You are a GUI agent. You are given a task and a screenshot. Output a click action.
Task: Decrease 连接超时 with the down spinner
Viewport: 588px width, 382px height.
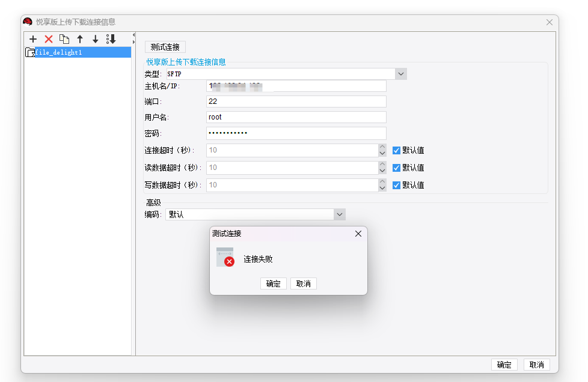(x=382, y=154)
